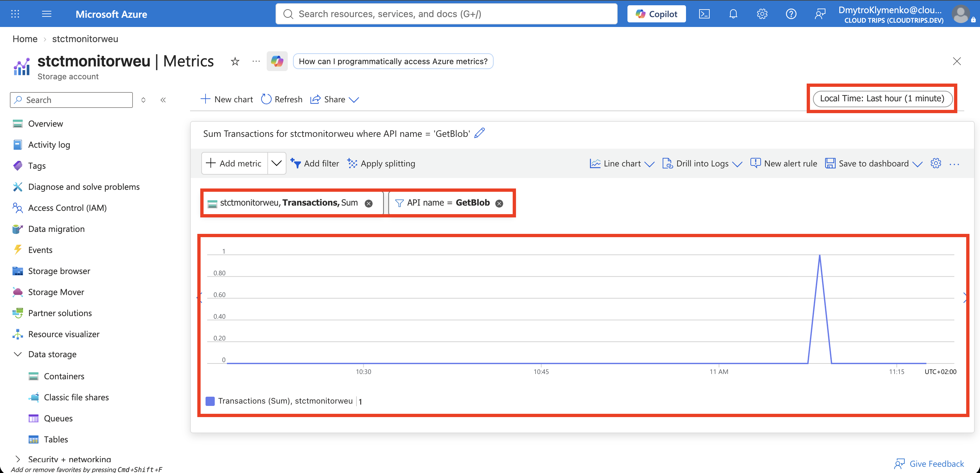Remove the Transactions metric chip
980x473 pixels.
point(368,203)
